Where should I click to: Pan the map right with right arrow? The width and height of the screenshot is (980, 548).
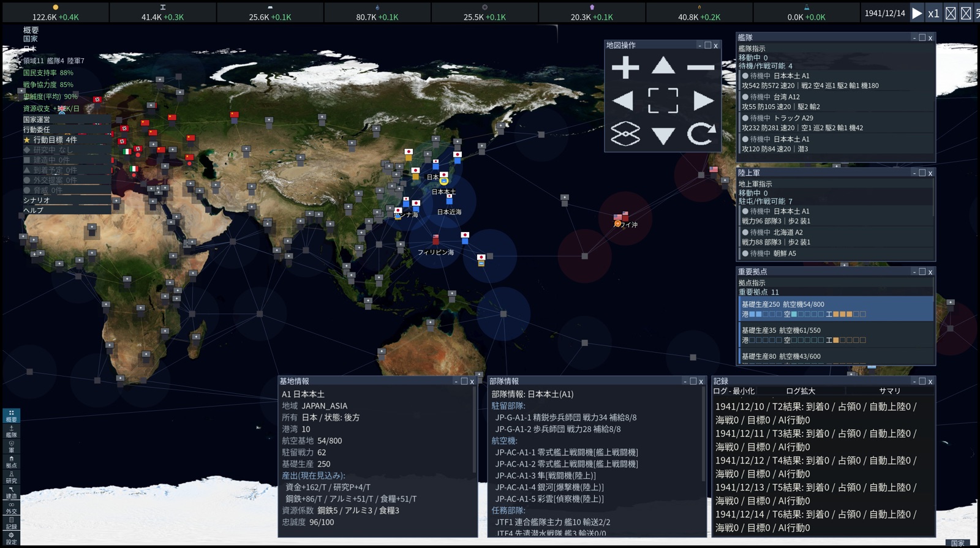[703, 100]
